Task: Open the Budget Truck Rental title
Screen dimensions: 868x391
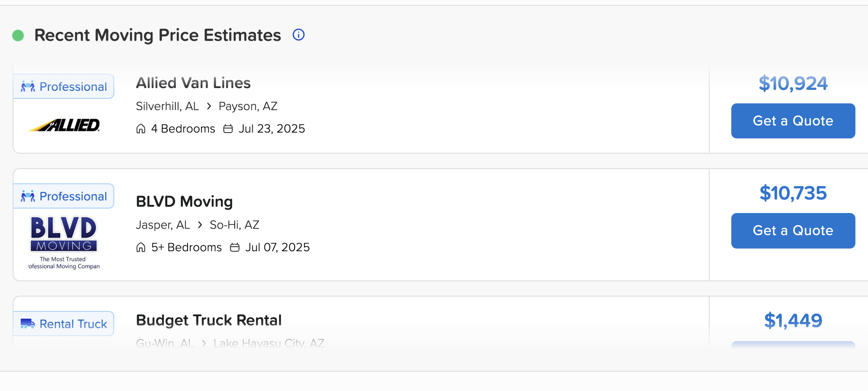Action: pyautogui.click(x=209, y=320)
